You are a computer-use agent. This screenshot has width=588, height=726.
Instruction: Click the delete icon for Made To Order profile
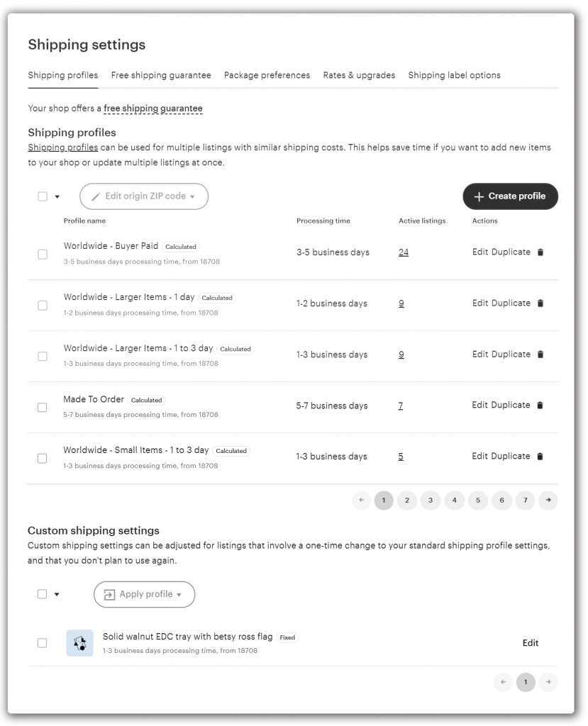pos(540,405)
